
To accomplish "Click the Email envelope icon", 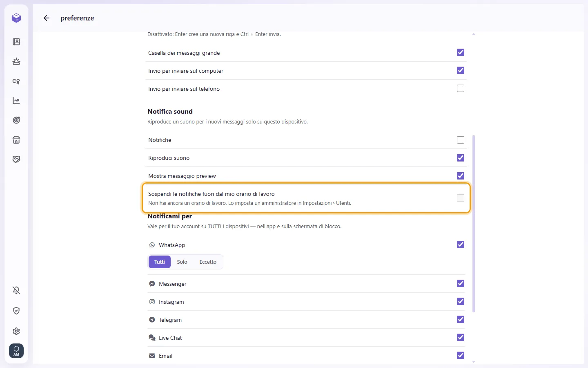I will coord(152,356).
